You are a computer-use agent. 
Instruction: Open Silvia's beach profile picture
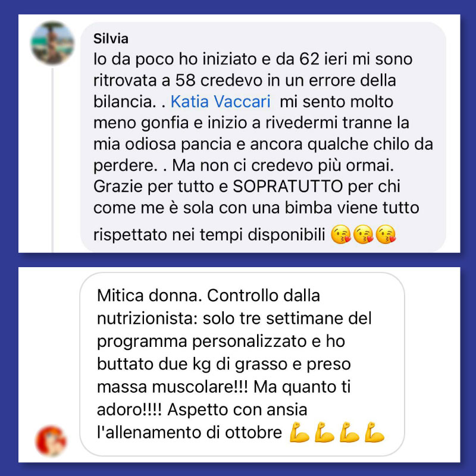point(52,43)
